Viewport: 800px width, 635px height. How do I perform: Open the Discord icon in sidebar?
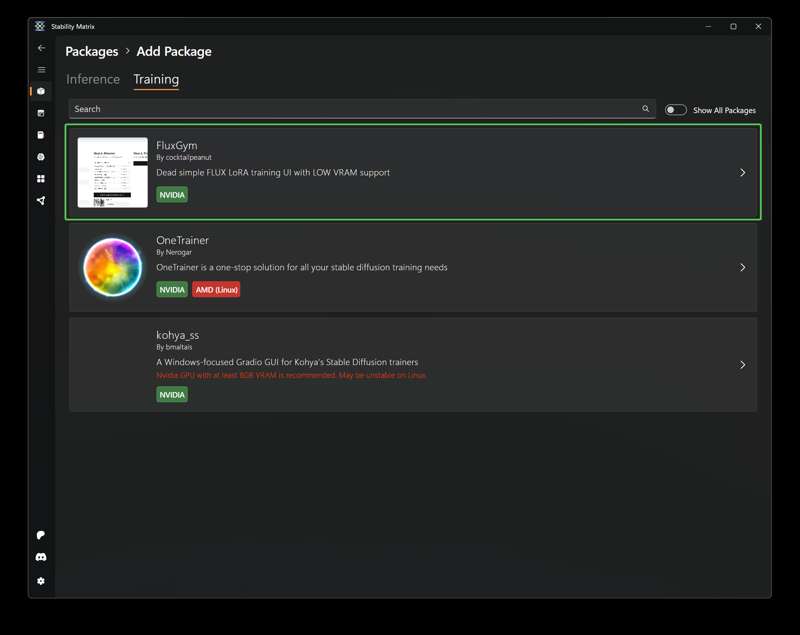pos(41,557)
